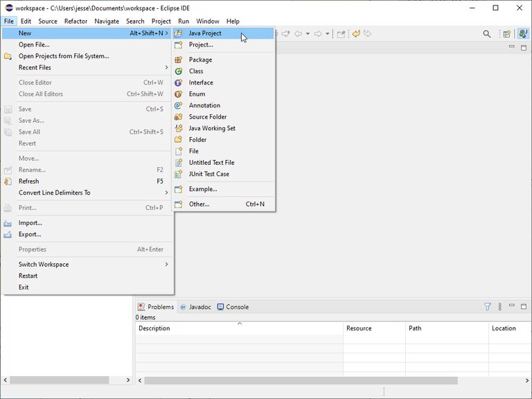Choose Class from the New submenu

196,71
